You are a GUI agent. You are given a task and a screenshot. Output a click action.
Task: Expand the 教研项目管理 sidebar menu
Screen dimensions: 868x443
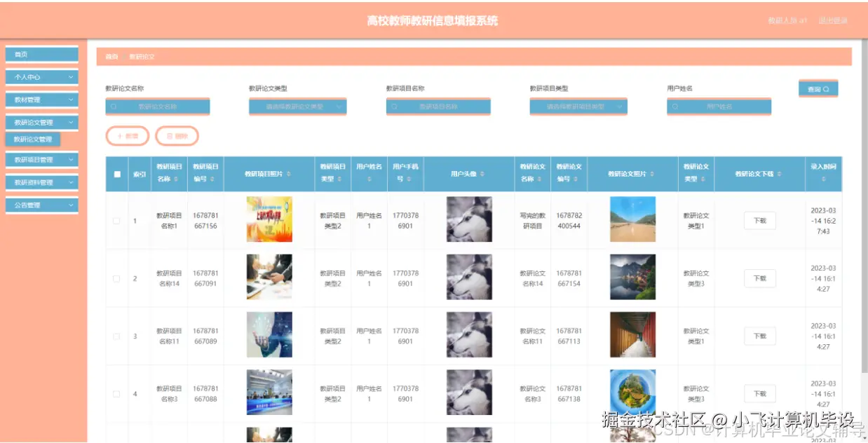click(x=41, y=160)
